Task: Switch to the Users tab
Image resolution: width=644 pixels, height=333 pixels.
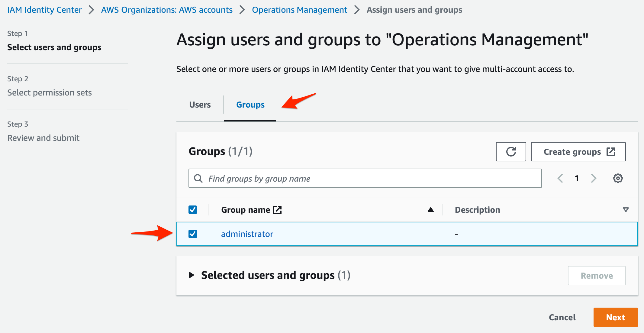Action: coord(200,105)
